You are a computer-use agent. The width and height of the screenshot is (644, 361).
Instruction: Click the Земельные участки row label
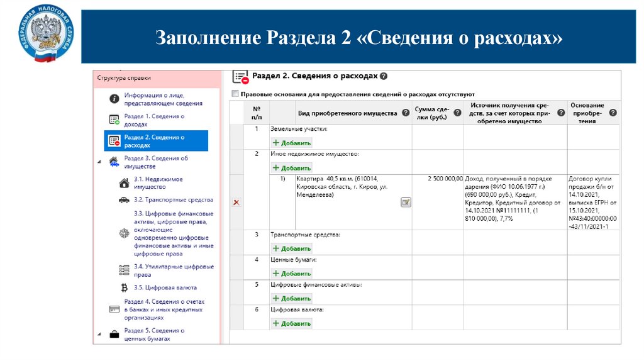point(299,128)
